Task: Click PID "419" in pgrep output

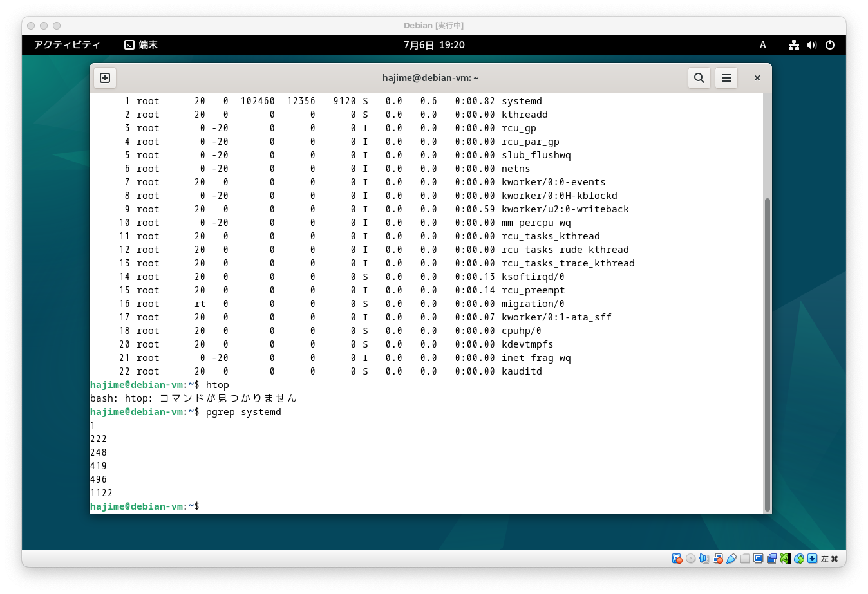Action: click(x=99, y=466)
